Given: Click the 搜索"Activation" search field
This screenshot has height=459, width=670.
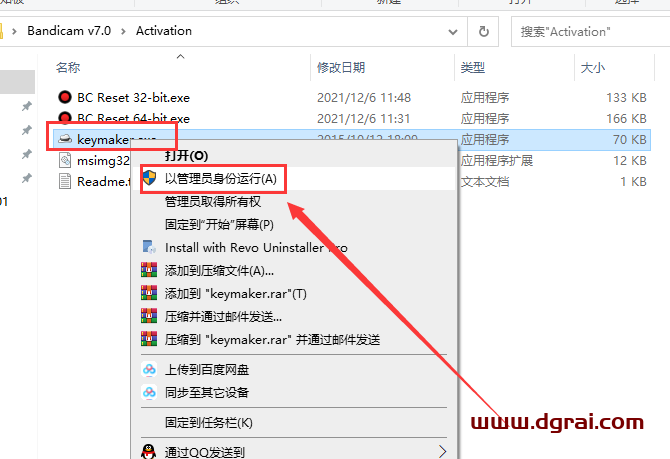Looking at the screenshot, I should click(x=591, y=32).
